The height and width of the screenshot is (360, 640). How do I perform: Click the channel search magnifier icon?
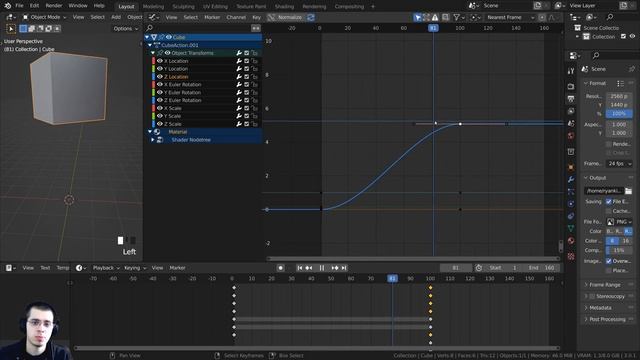[x=149, y=28]
